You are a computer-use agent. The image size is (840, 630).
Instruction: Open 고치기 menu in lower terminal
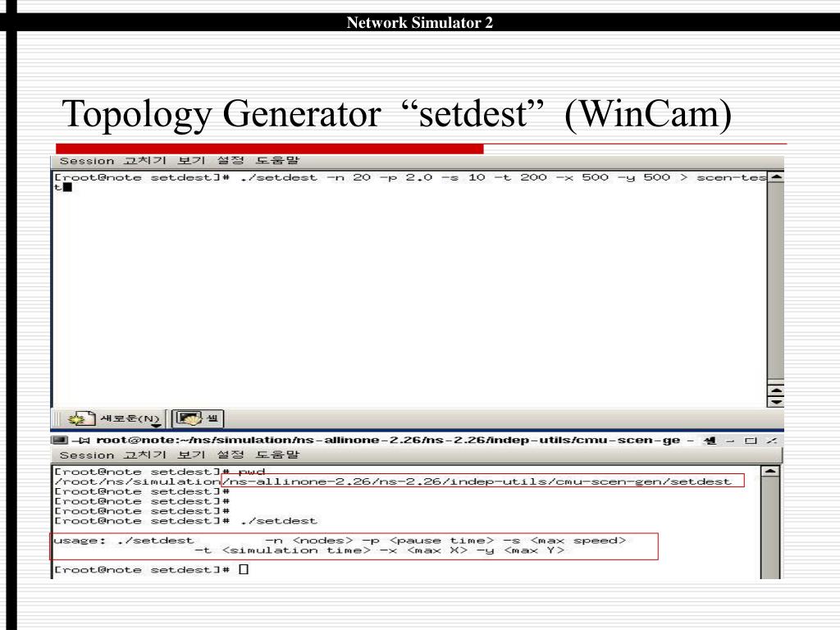pos(144,454)
